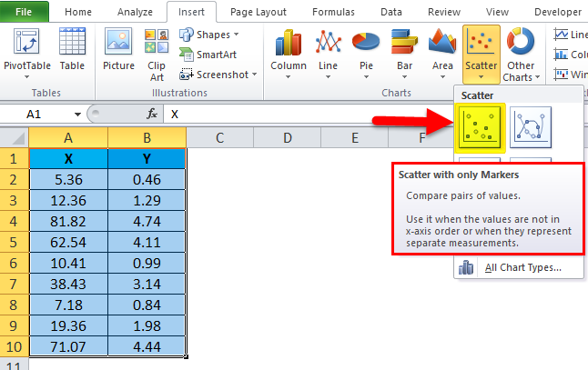
Task: Click the cell with value 0.46
Action: coord(147,179)
